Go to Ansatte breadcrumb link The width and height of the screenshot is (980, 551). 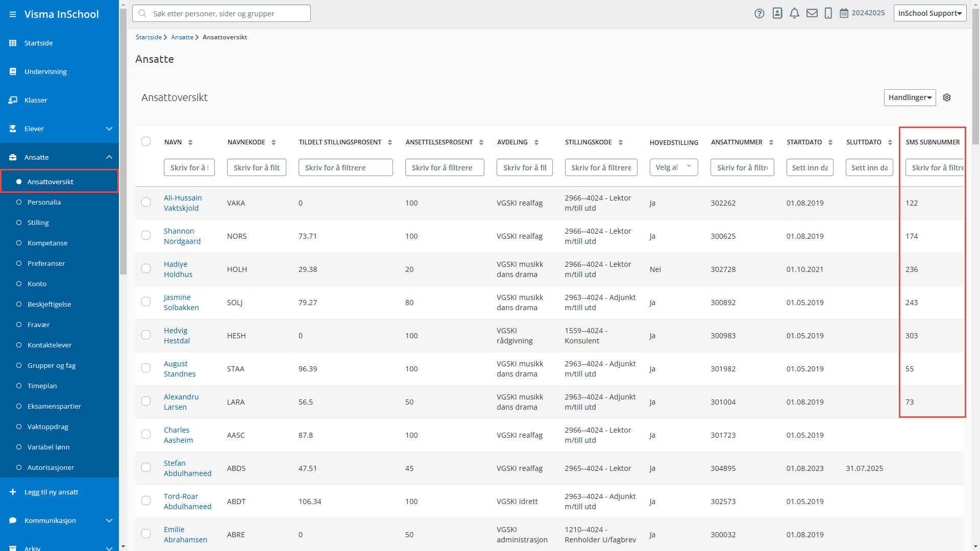tap(182, 37)
